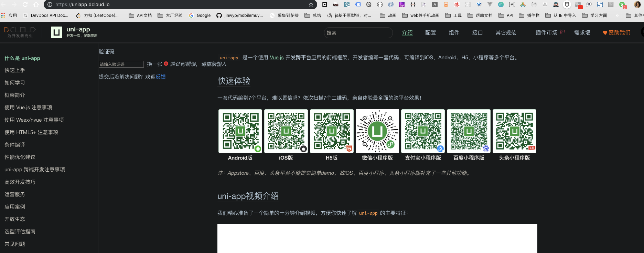
Task: Follow the Vue.js link in the intro
Action: point(277,58)
